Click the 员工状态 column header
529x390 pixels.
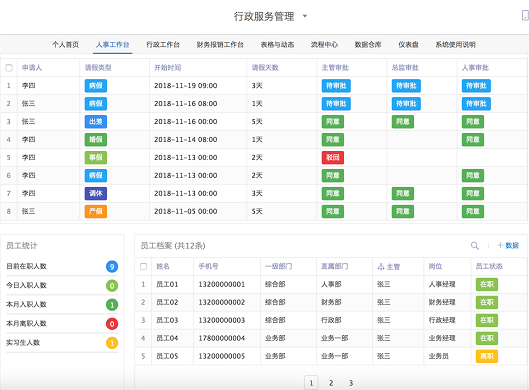coord(489,267)
